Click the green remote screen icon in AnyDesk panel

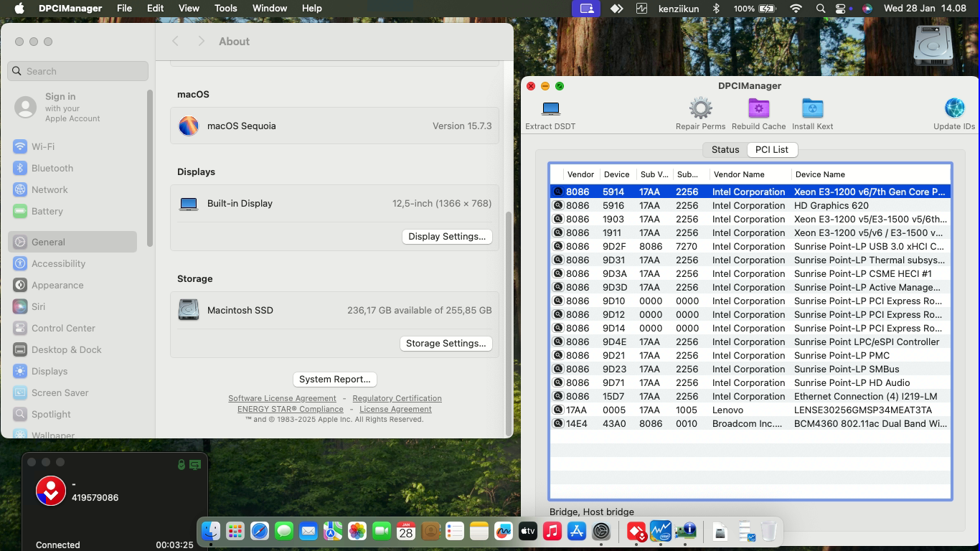coord(195,464)
